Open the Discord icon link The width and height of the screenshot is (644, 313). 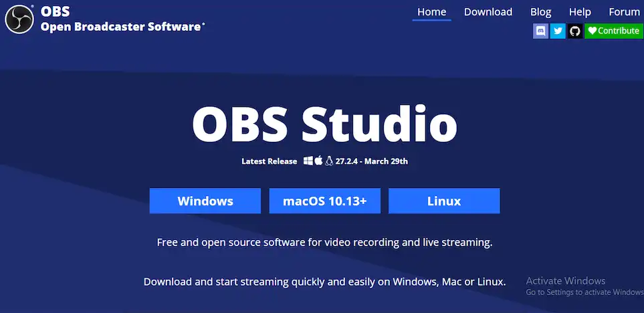[x=540, y=31]
